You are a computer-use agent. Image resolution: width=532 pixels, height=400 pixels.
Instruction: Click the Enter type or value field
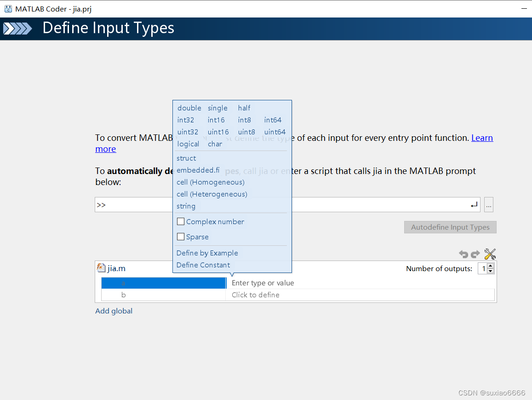pos(360,283)
